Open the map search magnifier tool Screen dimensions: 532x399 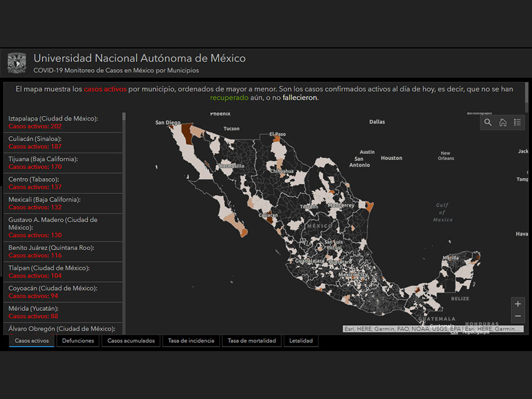488,122
